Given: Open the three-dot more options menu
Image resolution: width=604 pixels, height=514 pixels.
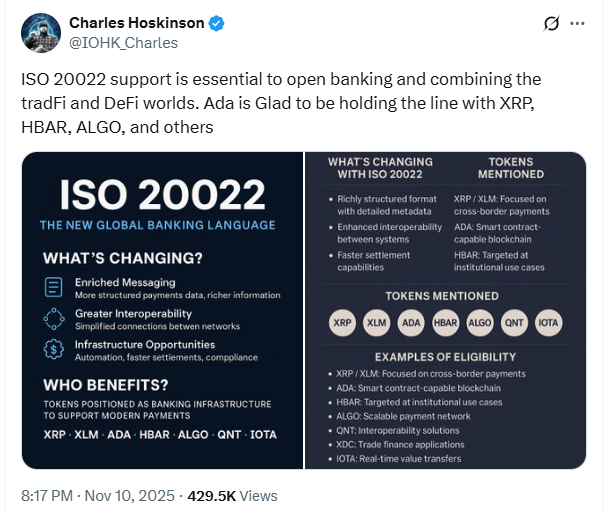Looking at the screenshot, I should [577, 23].
